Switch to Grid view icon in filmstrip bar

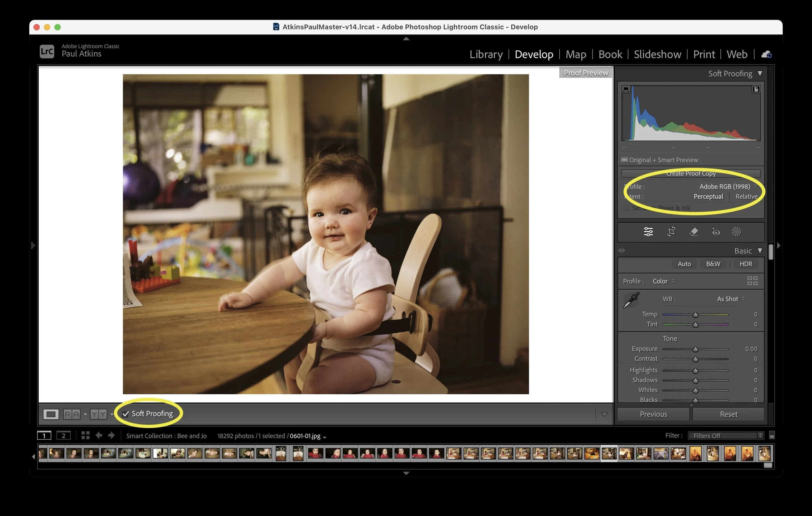pyautogui.click(x=85, y=436)
